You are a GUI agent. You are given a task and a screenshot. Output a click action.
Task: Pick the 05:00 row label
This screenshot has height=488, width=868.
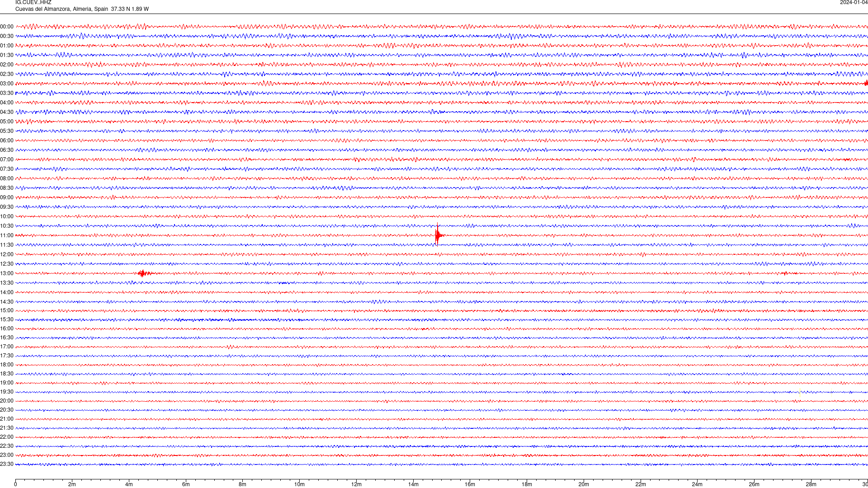coord(7,122)
